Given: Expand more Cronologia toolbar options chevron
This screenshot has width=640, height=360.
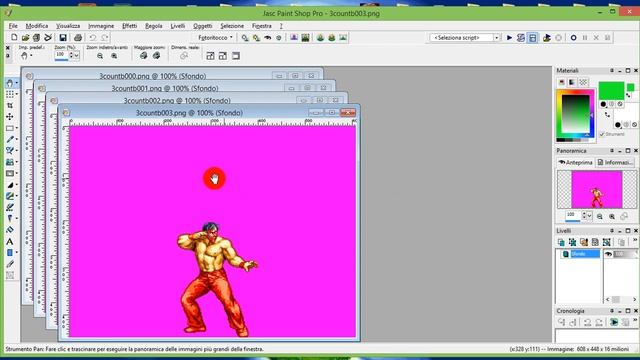Looking at the screenshot, I should point(635,321).
